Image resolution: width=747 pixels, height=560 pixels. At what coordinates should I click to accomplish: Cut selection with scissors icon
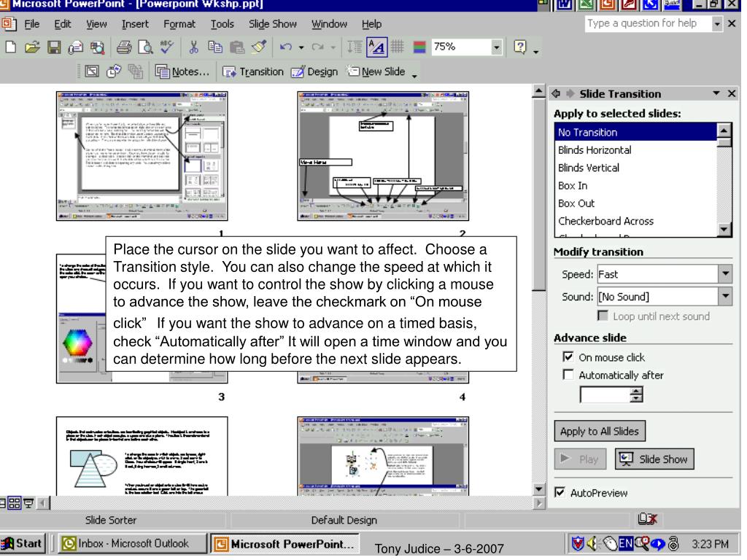click(193, 47)
